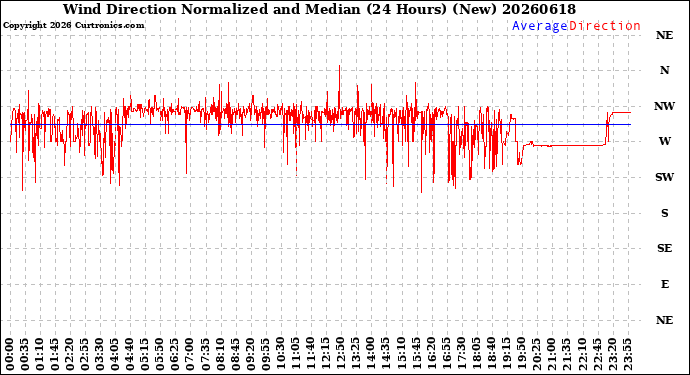Click the 21:00 time axis label

551,355
